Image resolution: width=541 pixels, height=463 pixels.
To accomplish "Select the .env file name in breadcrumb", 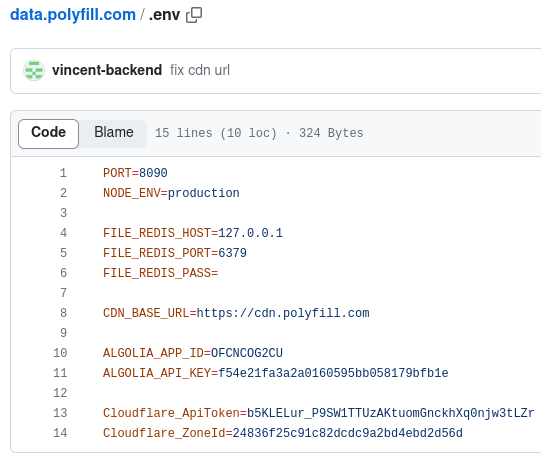I will point(164,15).
